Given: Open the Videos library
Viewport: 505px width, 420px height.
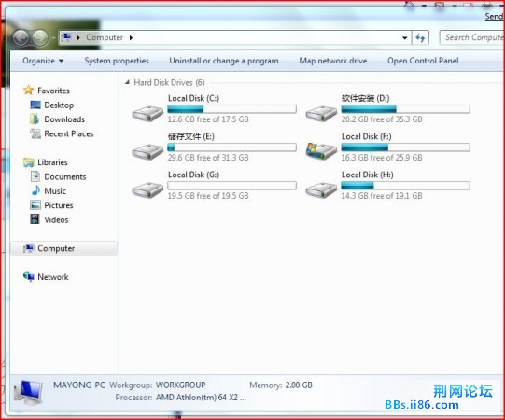Looking at the screenshot, I should click(x=56, y=220).
